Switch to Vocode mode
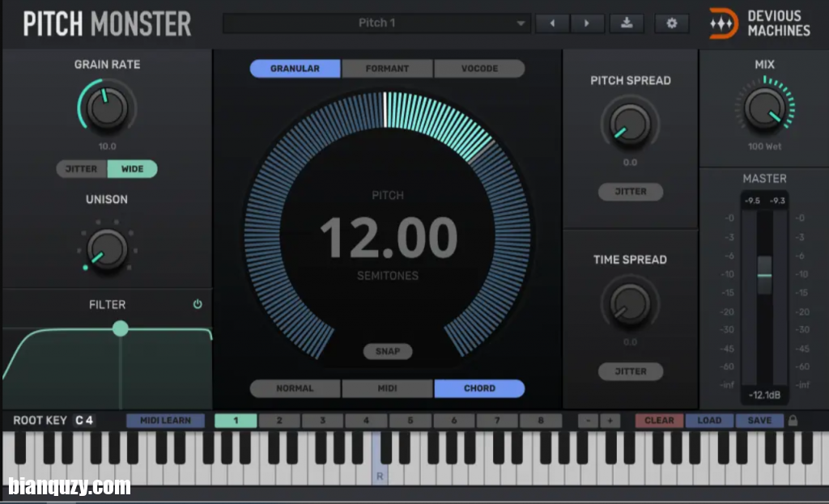 coord(479,69)
